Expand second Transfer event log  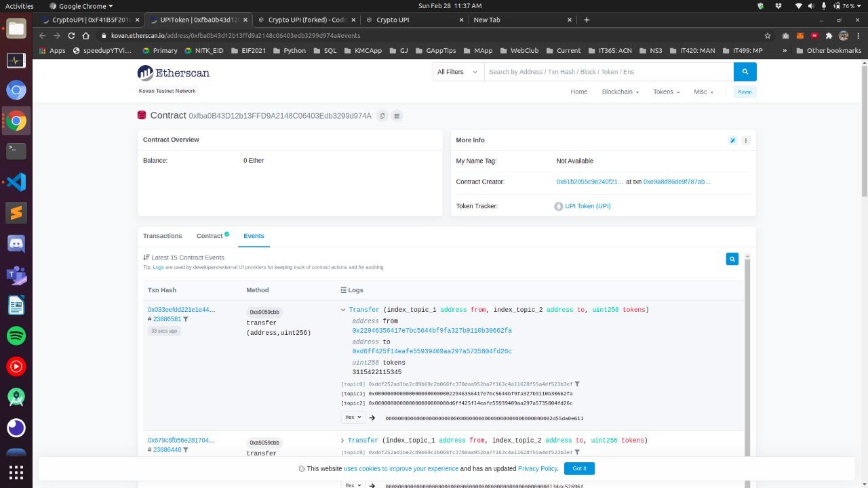[x=342, y=441]
